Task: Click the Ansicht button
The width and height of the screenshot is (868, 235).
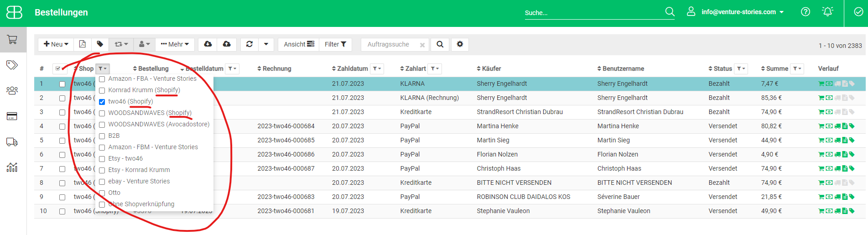Action: 299,44
